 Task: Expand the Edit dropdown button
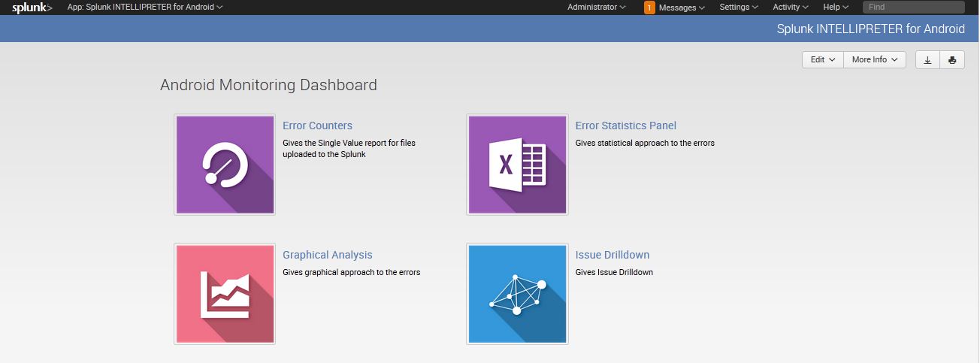[x=823, y=60]
